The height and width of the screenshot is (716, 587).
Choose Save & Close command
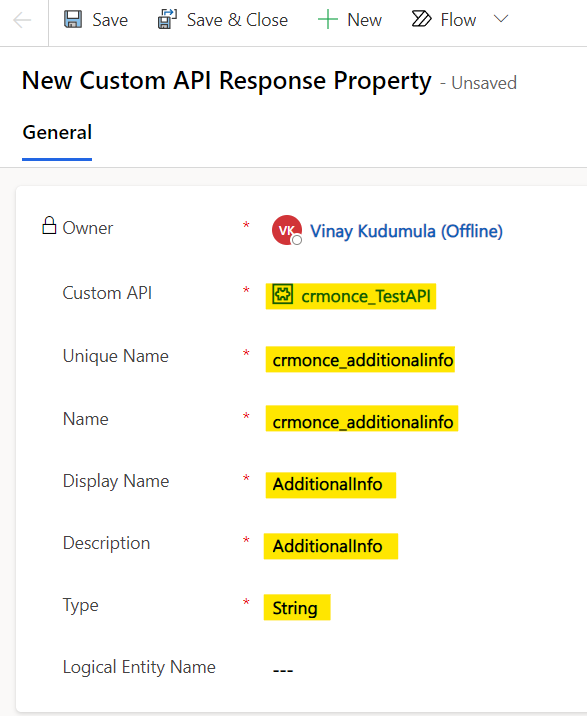tap(238, 20)
